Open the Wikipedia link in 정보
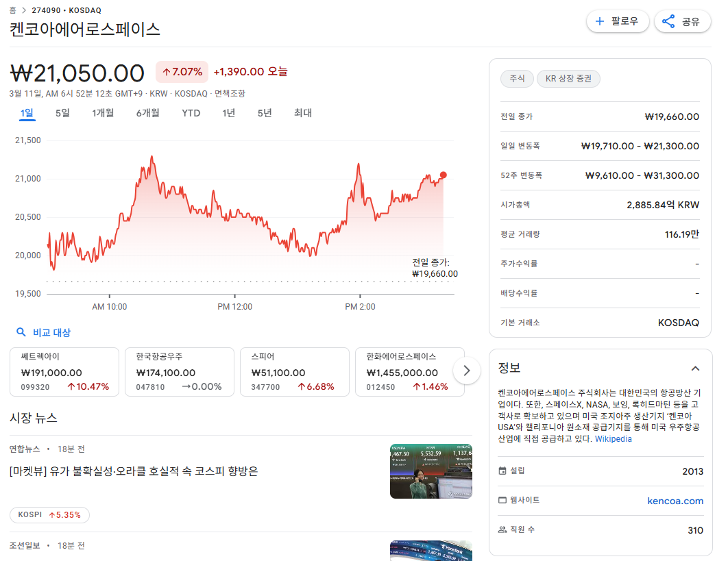 coord(614,439)
